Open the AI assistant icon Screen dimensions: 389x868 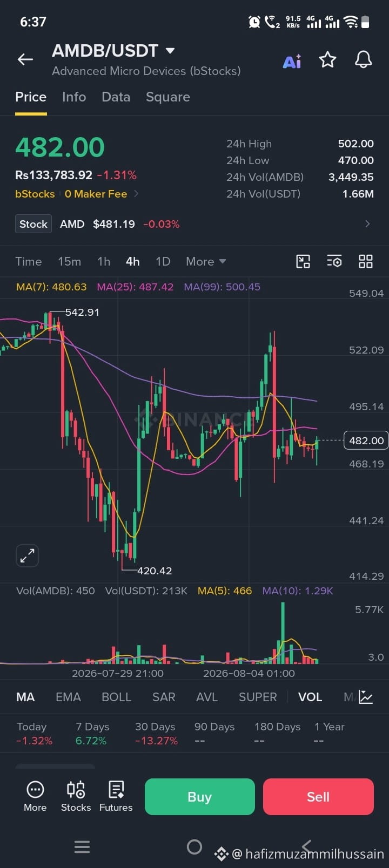tap(292, 61)
